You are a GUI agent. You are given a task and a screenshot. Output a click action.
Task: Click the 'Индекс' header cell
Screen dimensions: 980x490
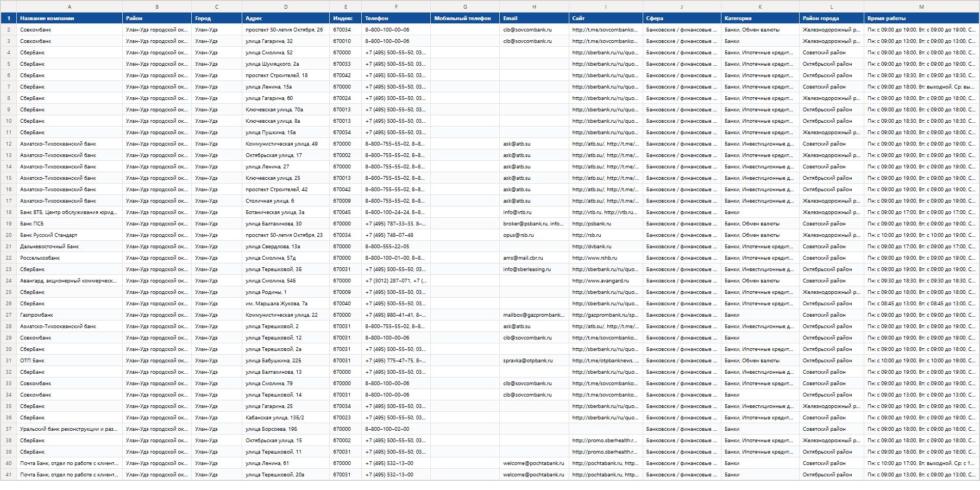[x=345, y=18]
